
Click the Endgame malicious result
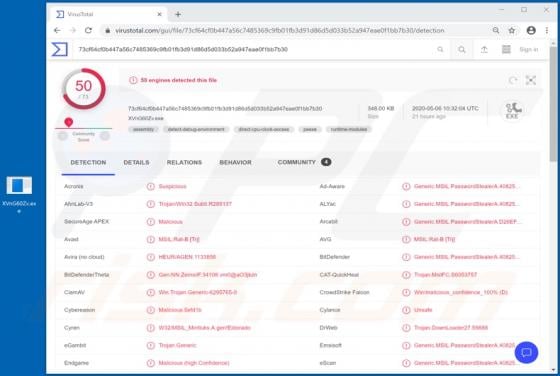[x=194, y=363]
